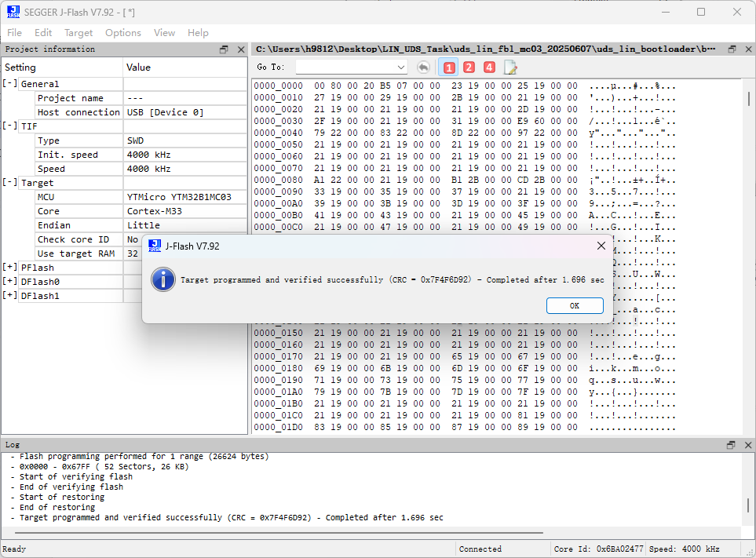The height and width of the screenshot is (558, 756).
Task: Select the 'USB [Device 0]' host connection value
Action: (165, 112)
